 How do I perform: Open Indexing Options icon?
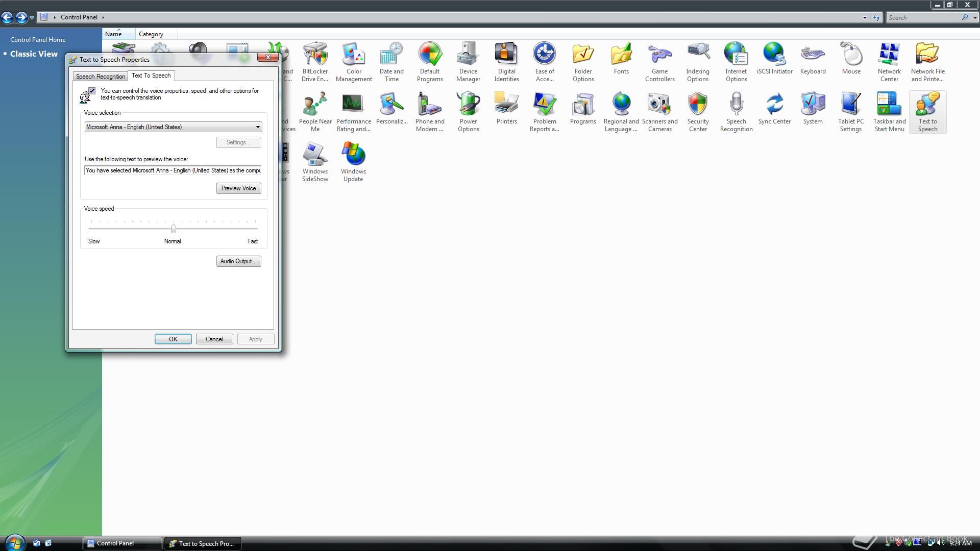tap(698, 62)
